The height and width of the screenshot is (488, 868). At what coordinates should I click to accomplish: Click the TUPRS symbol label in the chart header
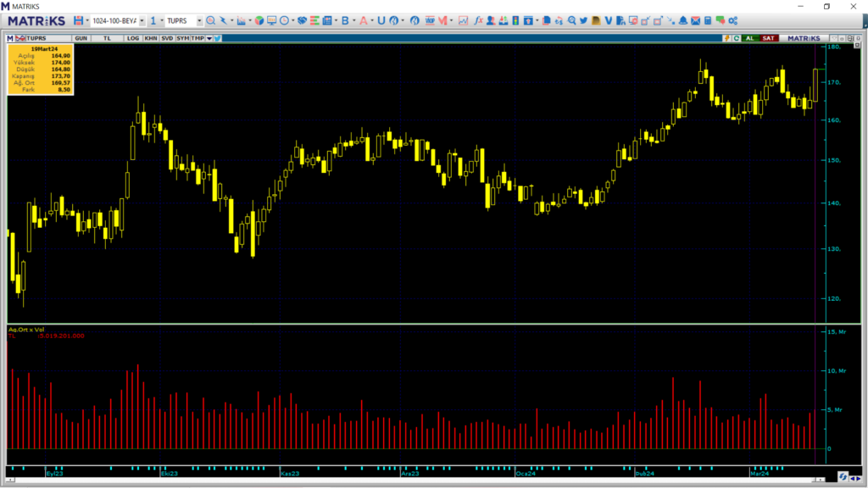click(36, 38)
